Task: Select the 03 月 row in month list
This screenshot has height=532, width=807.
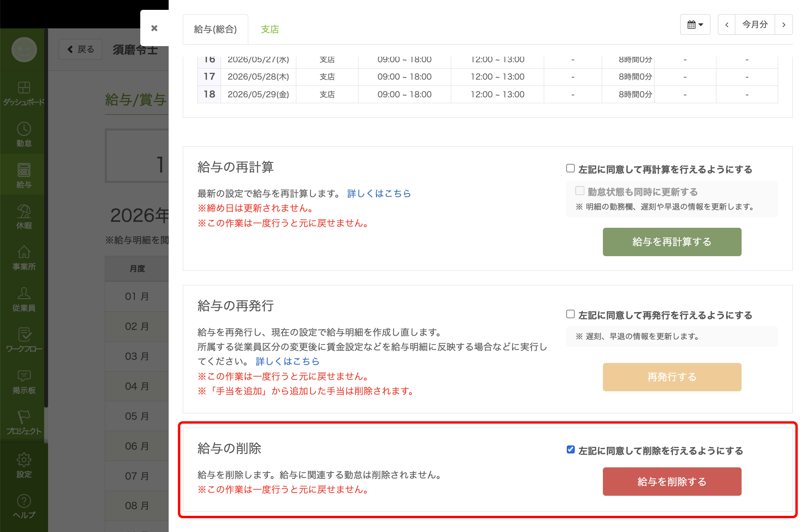Action: click(x=137, y=356)
